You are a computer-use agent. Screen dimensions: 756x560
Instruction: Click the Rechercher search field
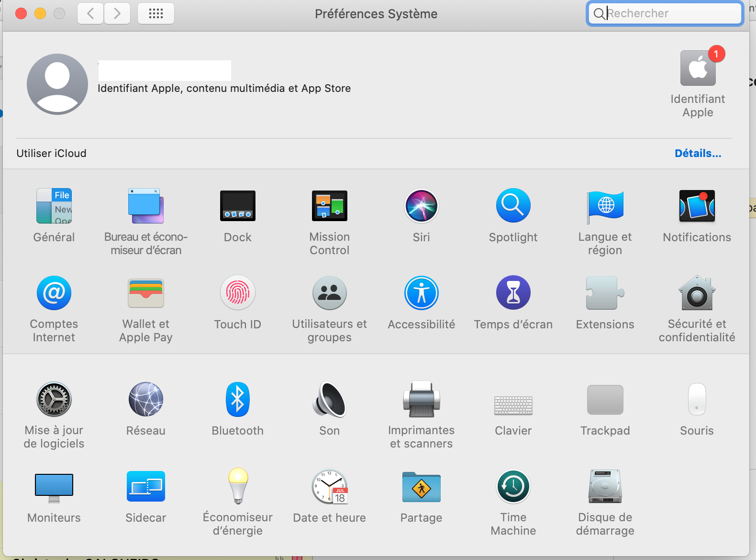pyautogui.click(x=665, y=13)
